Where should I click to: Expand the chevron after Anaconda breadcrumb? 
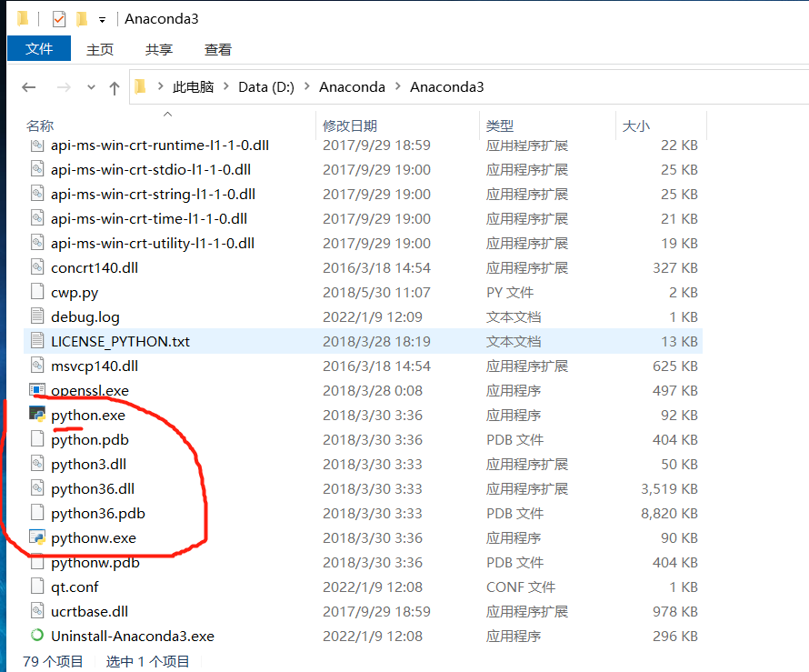pyautogui.click(x=398, y=86)
